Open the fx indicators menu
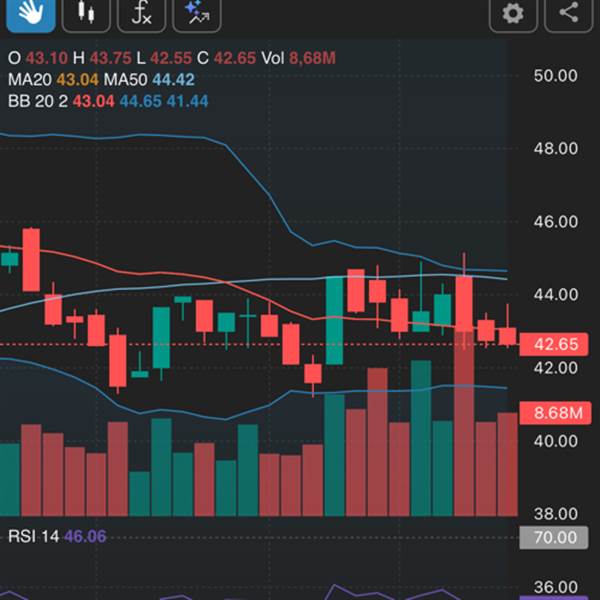Screen dimensions: 600x600 point(142,13)
